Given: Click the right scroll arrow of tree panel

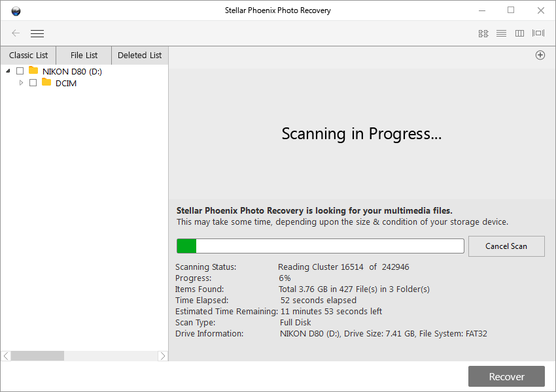Looking at the screenshot, I should [163, 356].
